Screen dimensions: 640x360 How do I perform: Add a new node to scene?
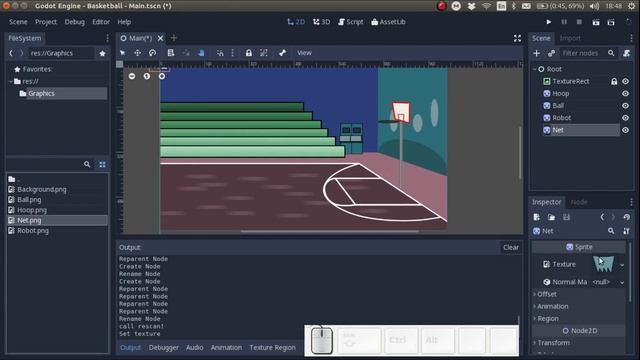pos(536,53)
